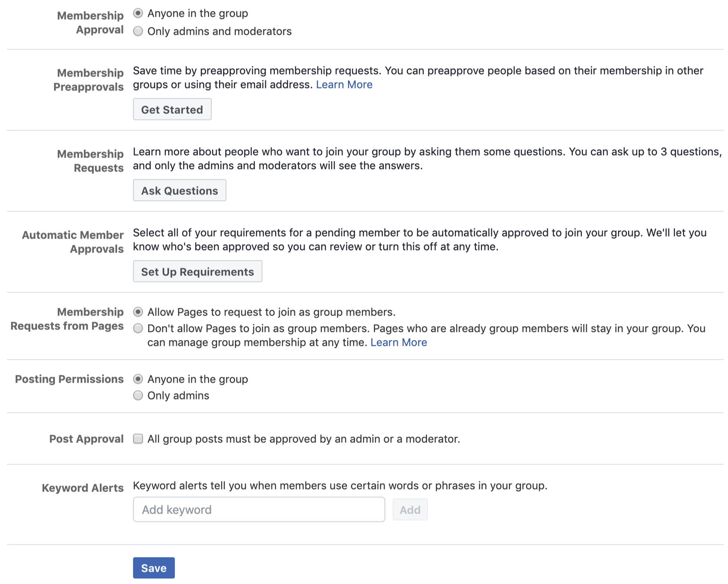This screenshot has width=728, height=584.
Task: Choose "Anyone in the group" under Membership Approval
Action: tap(138, 13)
